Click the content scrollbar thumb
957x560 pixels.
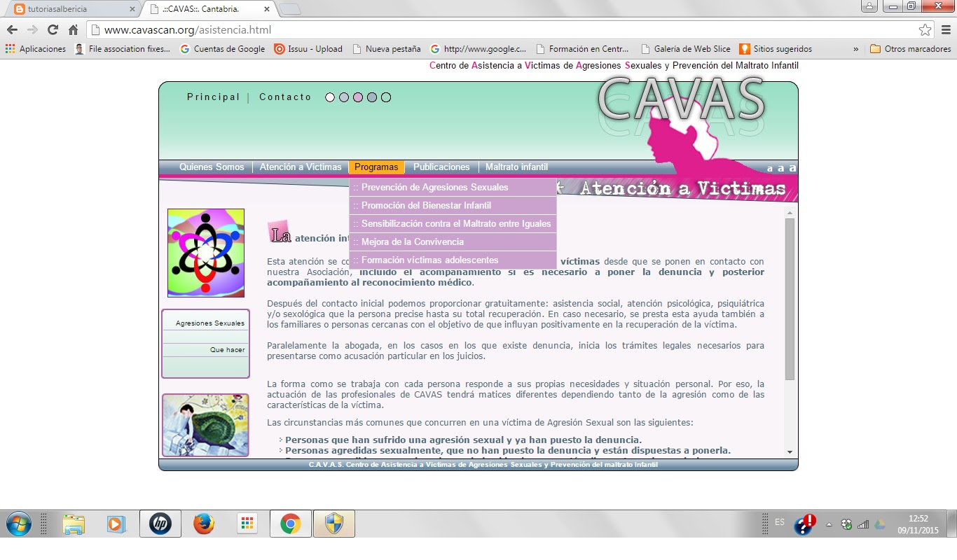point(790,299)
